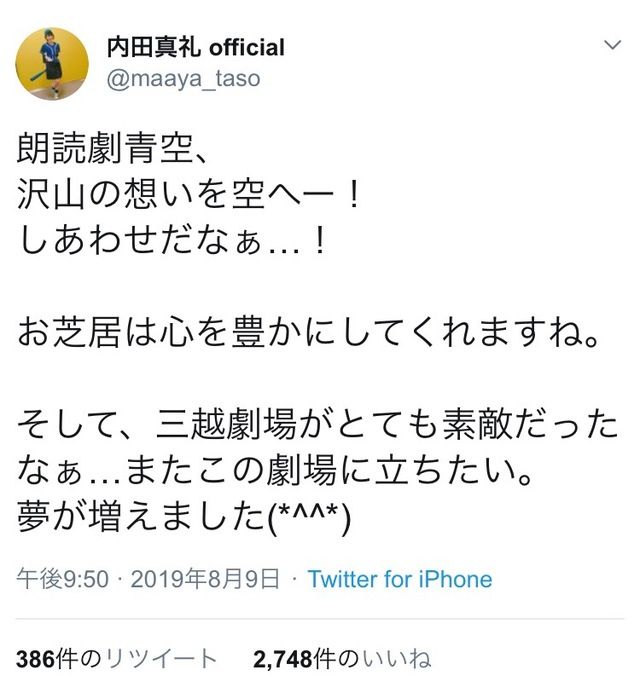Select the likes count number 2,748
Screen dimensions: 640x693
[283, 659]
